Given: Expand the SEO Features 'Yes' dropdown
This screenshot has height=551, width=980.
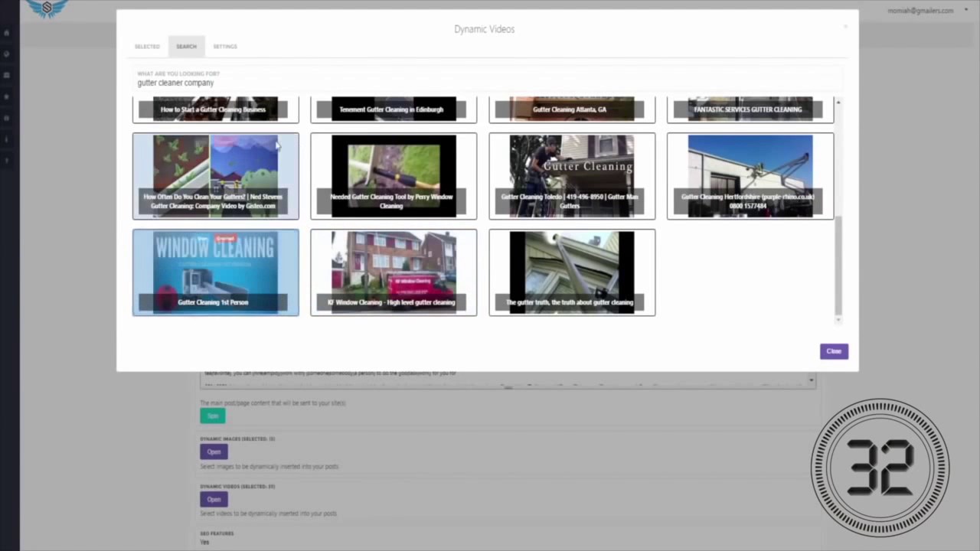Looking at the screenshot, I should pyautogui.click(x=204, y=542).
